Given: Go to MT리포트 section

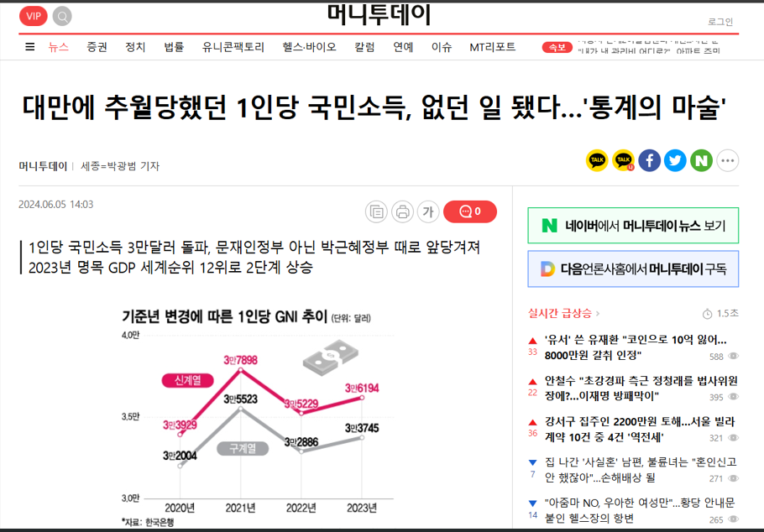Looking at the screenshot, I should tap(492, 47).
